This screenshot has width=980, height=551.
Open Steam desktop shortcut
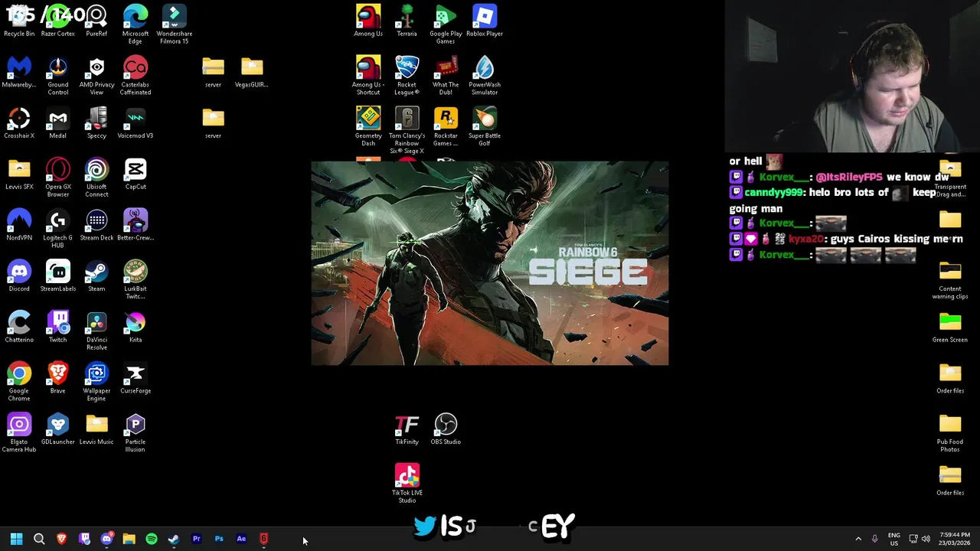[96, 276]
